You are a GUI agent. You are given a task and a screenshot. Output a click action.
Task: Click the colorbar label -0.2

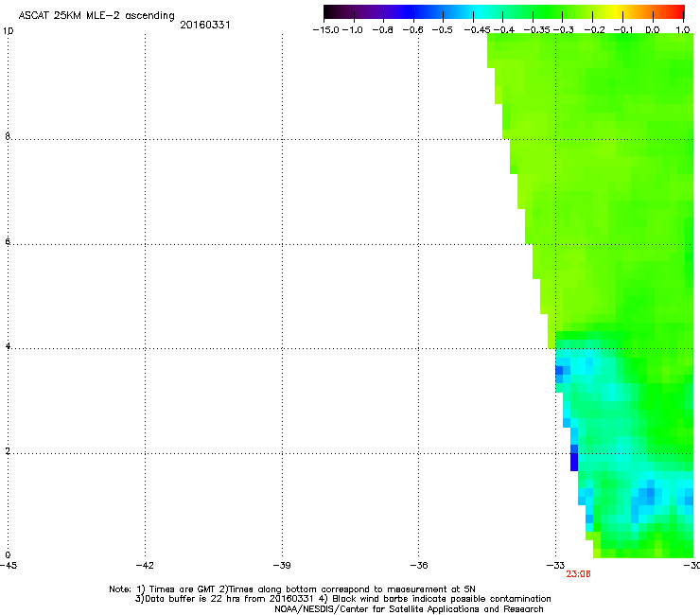pos(595,30)
